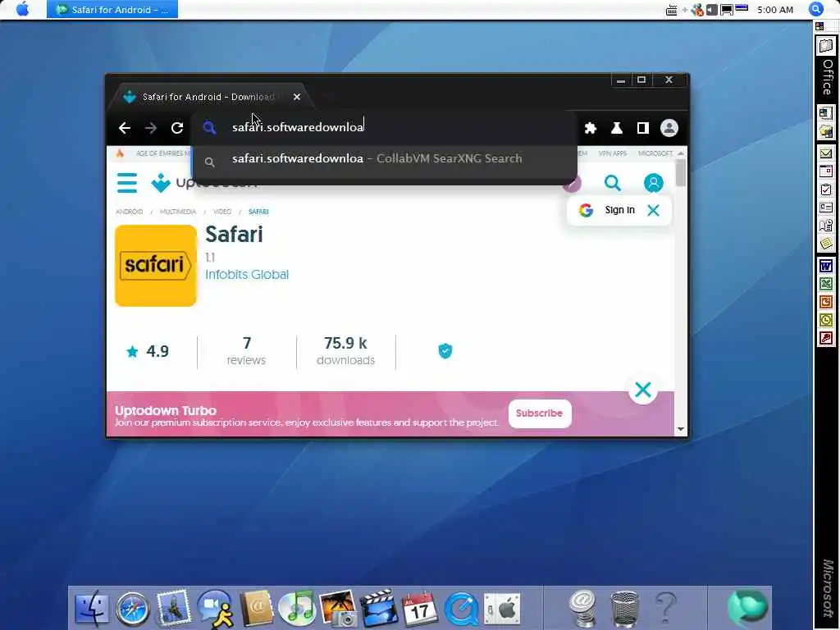Open the Apple menu
Viewport: 840px width, 630px height.
click(x=22, y=9)
